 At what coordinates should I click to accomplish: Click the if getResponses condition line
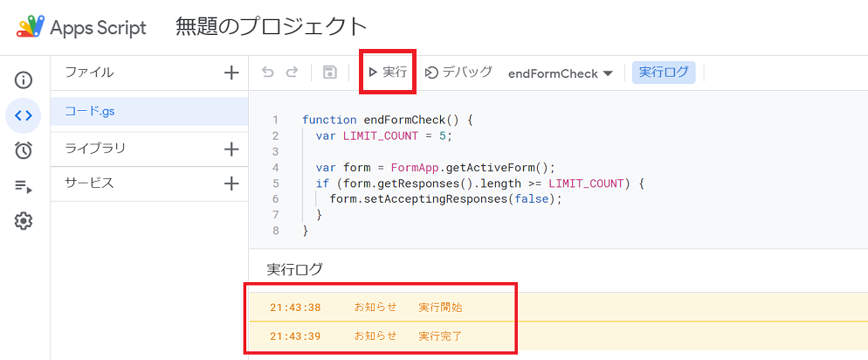[x=480, y=183]
